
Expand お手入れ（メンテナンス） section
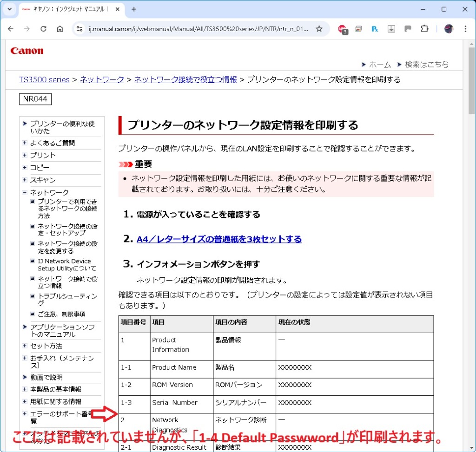[25, 358]
